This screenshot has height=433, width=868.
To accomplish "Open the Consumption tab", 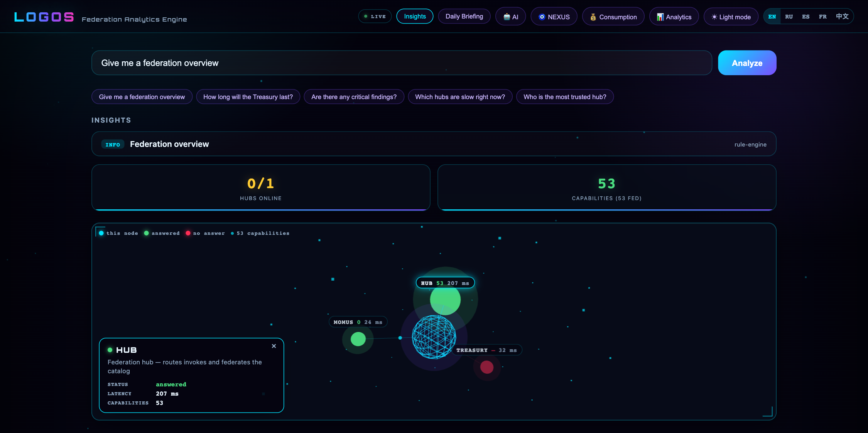I will [x=613, y=17].
